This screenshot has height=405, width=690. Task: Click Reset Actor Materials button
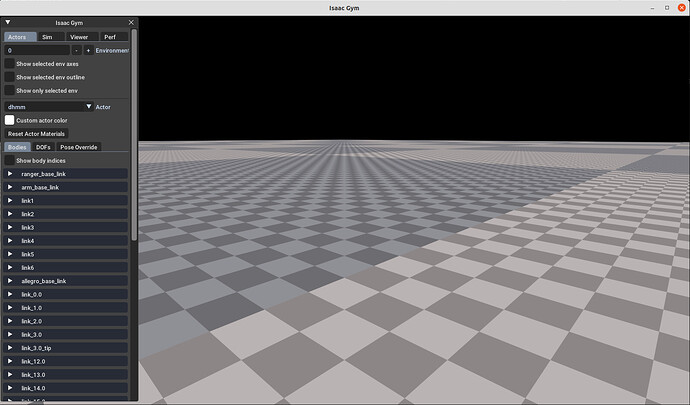pos(36,133)
